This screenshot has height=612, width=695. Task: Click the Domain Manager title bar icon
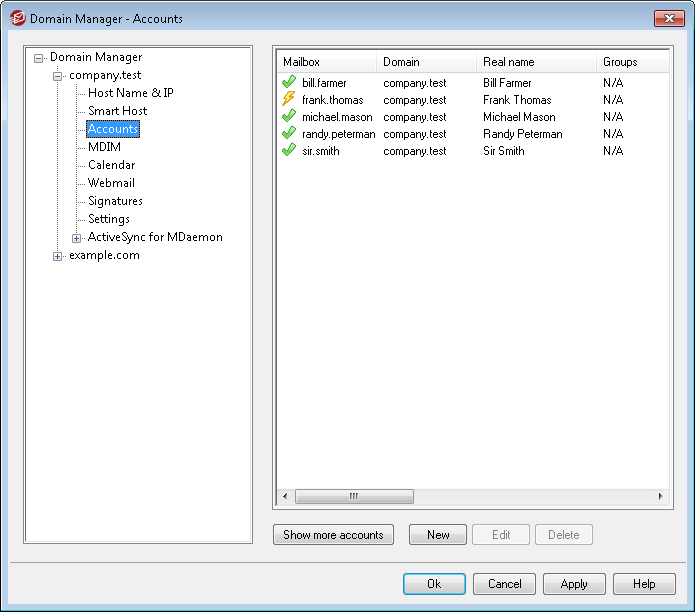click(17, 18)
